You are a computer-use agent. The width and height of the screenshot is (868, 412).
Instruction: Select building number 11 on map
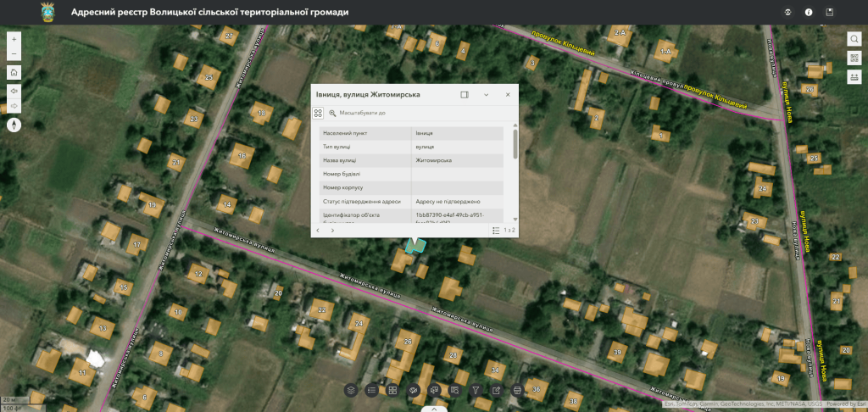click(82, 373)
